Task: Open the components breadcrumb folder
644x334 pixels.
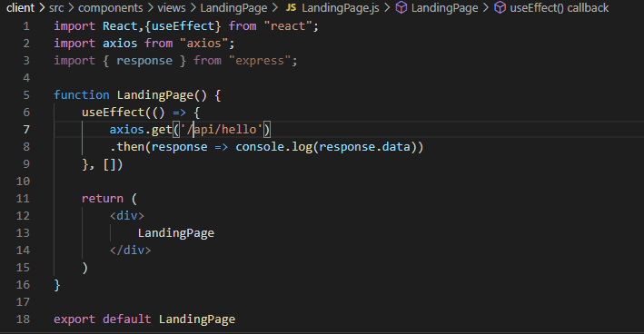Action: coord(111,7)
